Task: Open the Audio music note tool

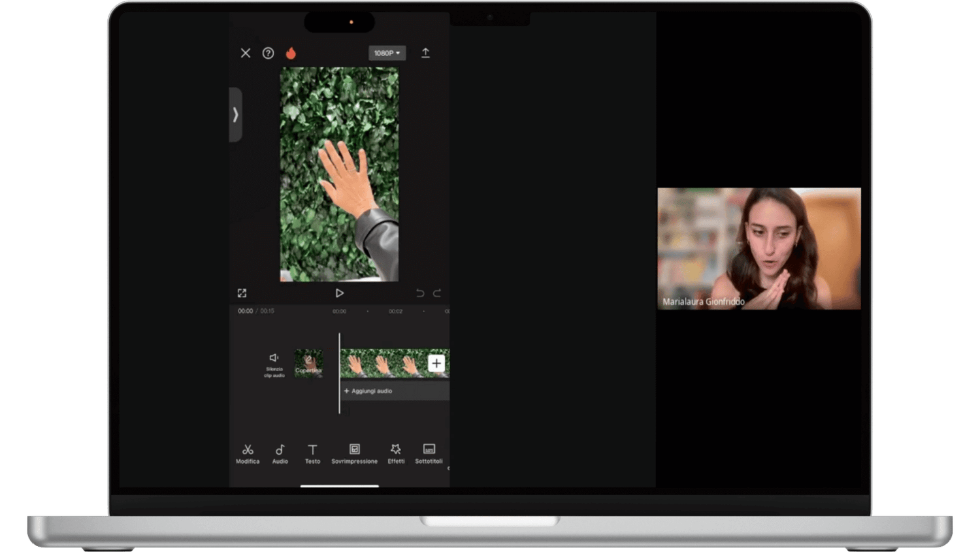Action: 280,453
